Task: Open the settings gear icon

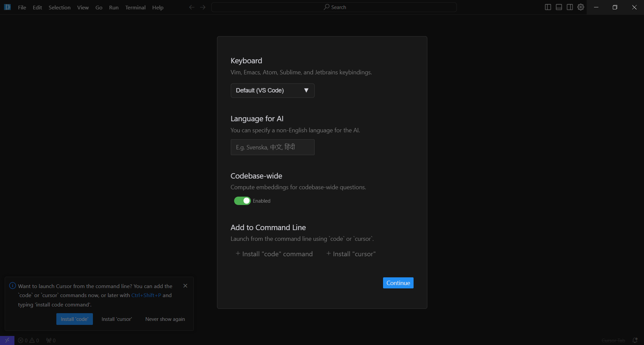Action: point(581,7)
